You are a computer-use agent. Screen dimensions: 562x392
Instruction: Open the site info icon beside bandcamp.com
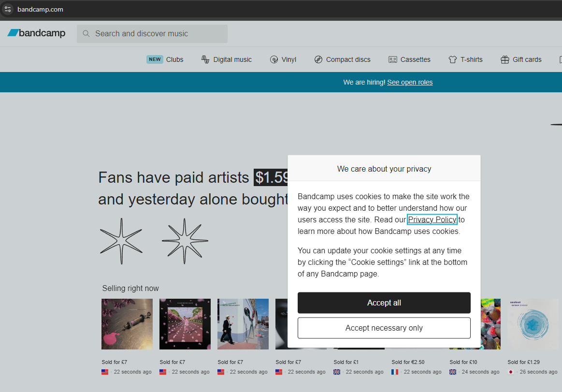coord(8,9)
